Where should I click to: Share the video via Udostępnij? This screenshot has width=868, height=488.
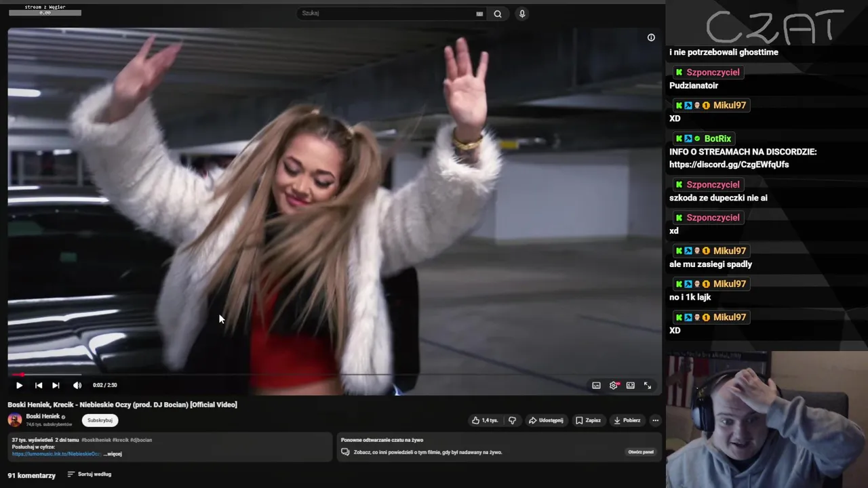point(546,420)
